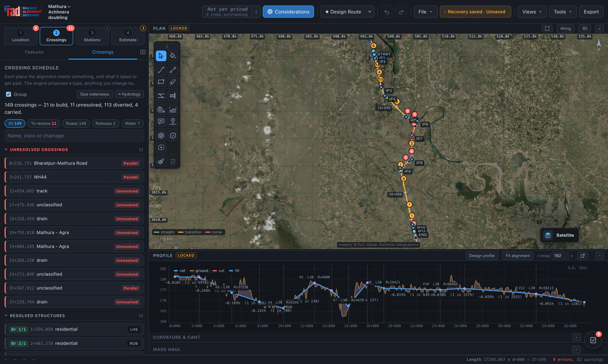Select the fence tool in the toolbar
This screenshot has height=364, width=608.
tap(173, 96)
